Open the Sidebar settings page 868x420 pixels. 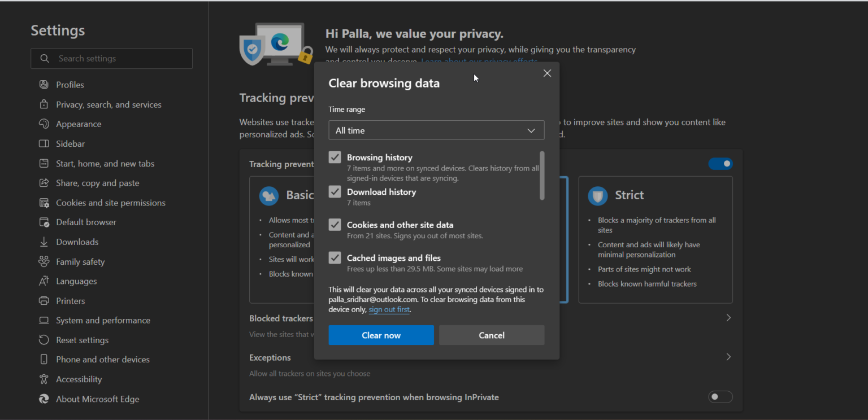click(70, 143)
